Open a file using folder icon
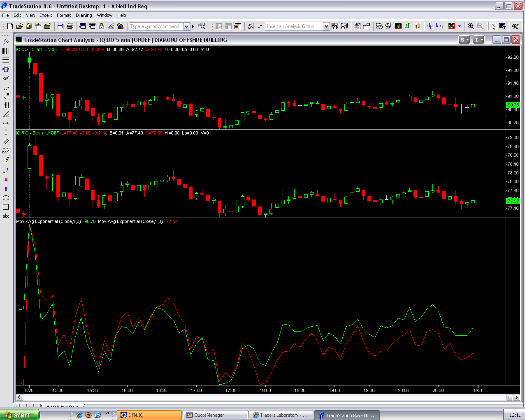525x420 pixels. pos(19,26)
